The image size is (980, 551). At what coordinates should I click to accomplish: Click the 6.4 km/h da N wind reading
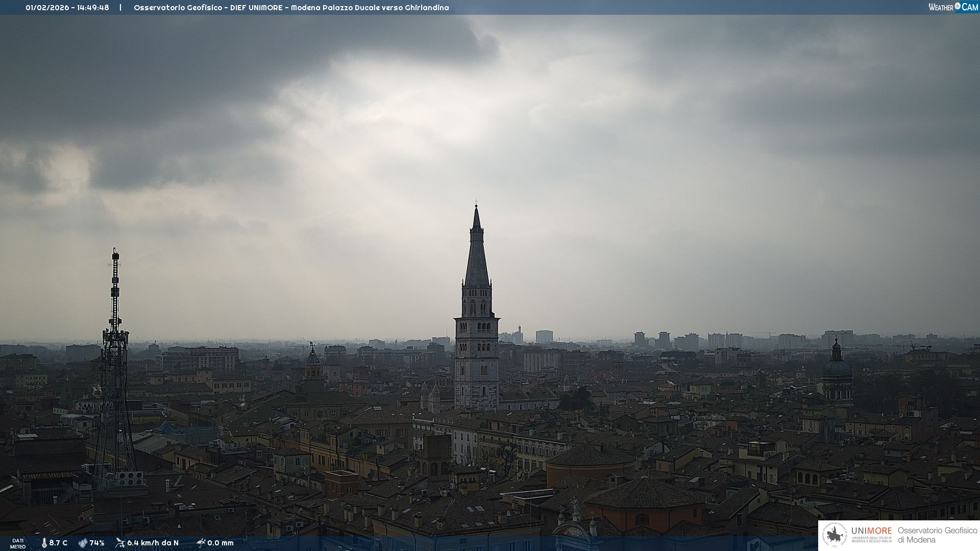(x=153, y=543)
